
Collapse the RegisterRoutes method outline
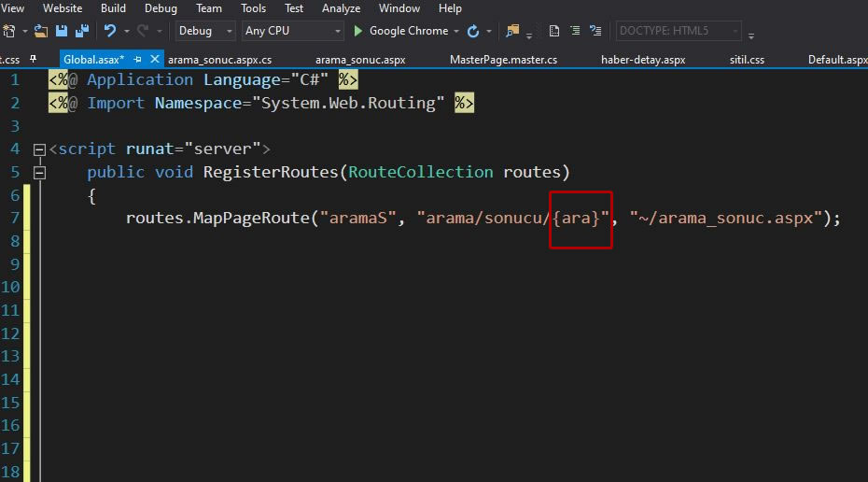coord(39,173)
